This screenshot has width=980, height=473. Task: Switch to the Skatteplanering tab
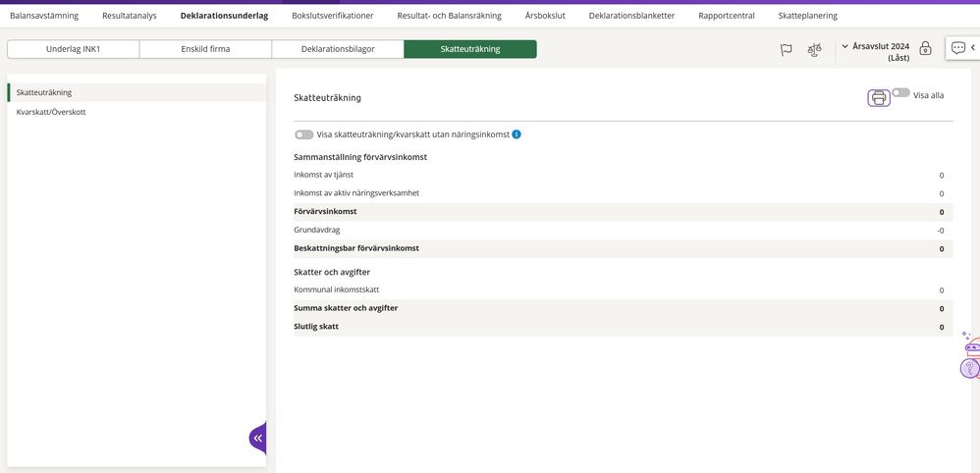(807, 16)
